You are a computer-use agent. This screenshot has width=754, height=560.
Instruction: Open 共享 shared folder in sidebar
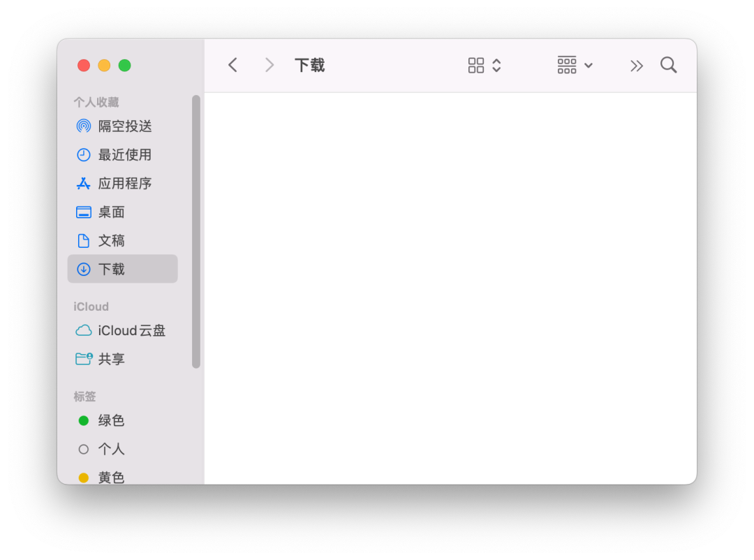tap(123, 359)
